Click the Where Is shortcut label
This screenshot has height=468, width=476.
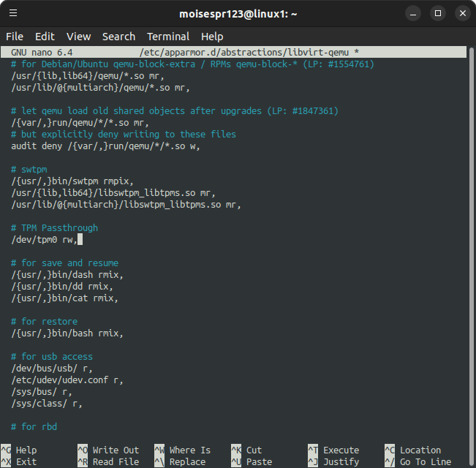[189, 450]
